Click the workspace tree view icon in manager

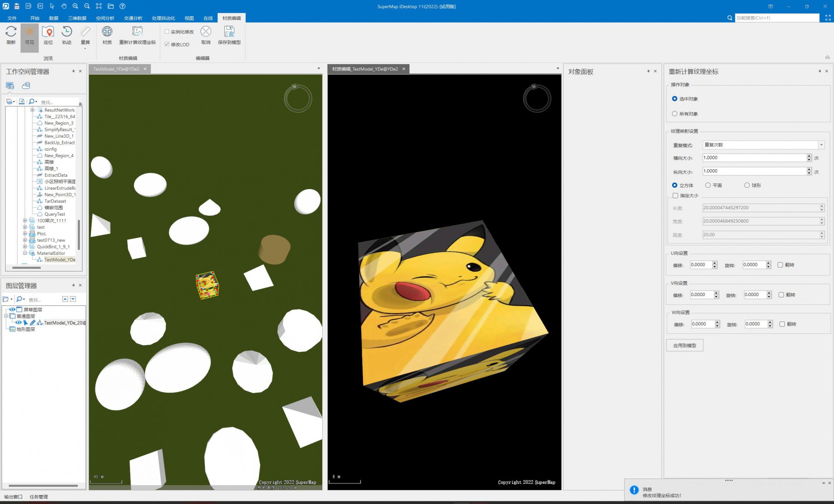pyautogui.click(x=10, y=86)
